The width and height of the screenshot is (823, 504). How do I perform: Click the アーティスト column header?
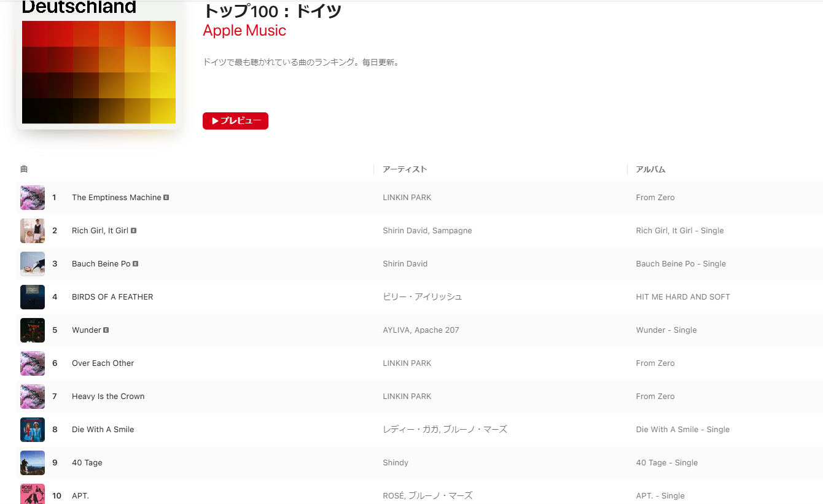(405, 169)
